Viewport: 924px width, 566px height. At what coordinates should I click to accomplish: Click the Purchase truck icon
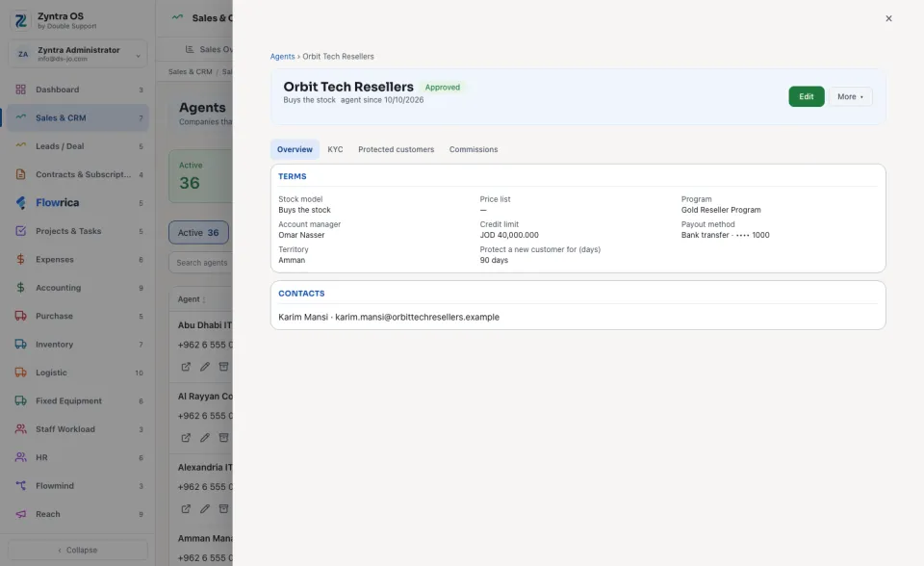[x=20, y=316]
